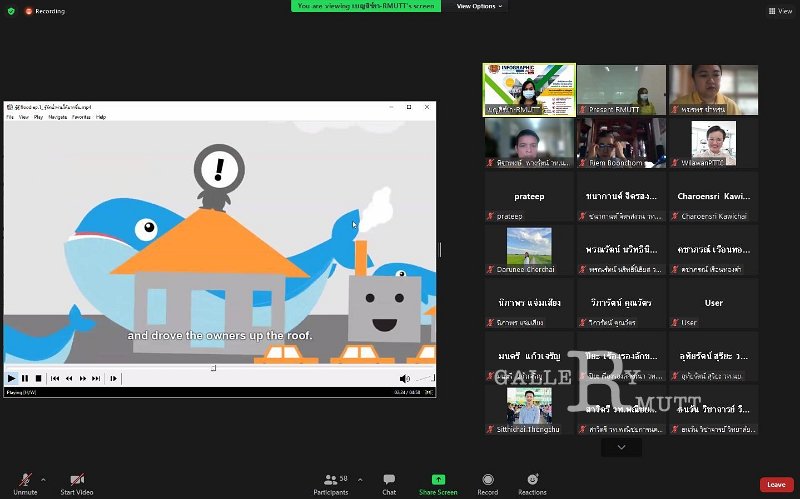Open the File menu in media player
800x499 pixels.
[x=10, y=117]
